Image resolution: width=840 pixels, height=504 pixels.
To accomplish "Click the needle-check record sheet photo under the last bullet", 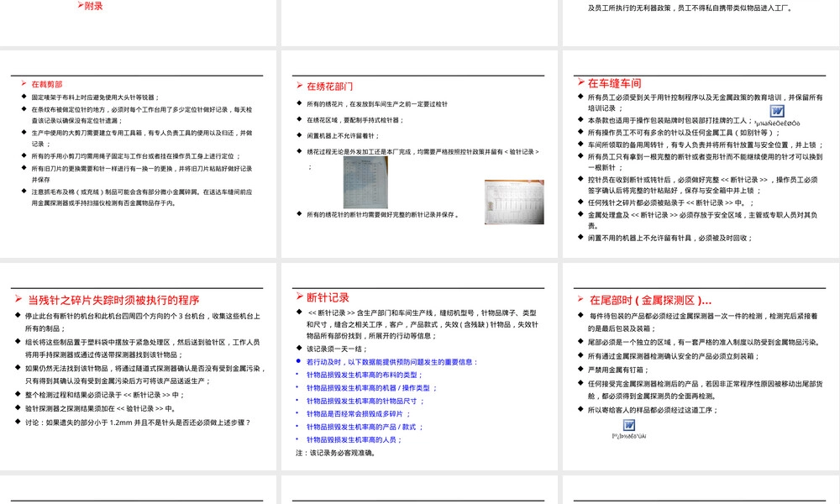I will click(x=365, y=182).
